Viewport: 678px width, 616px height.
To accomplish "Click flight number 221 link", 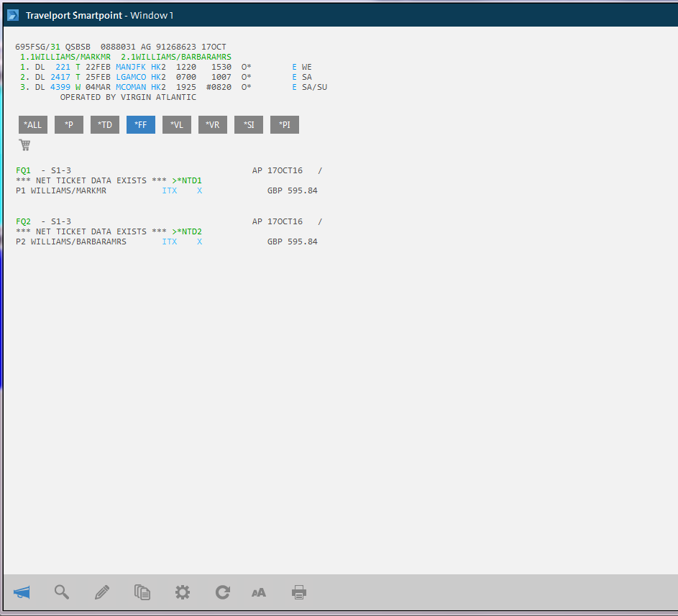I will (x=63, y=67).
